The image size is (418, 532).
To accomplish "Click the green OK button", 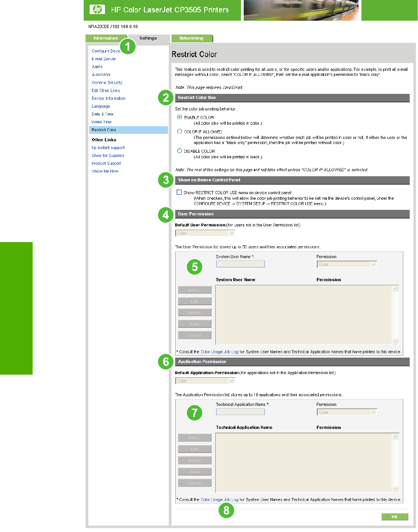I will 395,517.
